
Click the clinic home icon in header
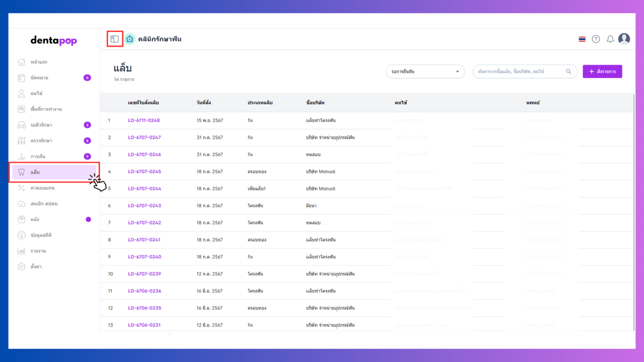[130, 39]
